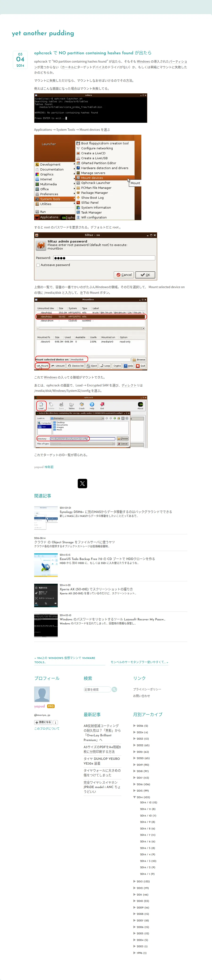Image resolution: width=212 pixels, height=980 pixels.
Task: Expand the 2016 archive year
Action: click(x=134, y=784)
